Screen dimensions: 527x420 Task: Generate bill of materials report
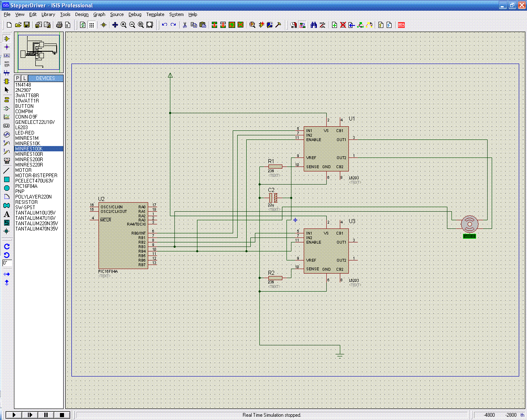pos(381,25)
